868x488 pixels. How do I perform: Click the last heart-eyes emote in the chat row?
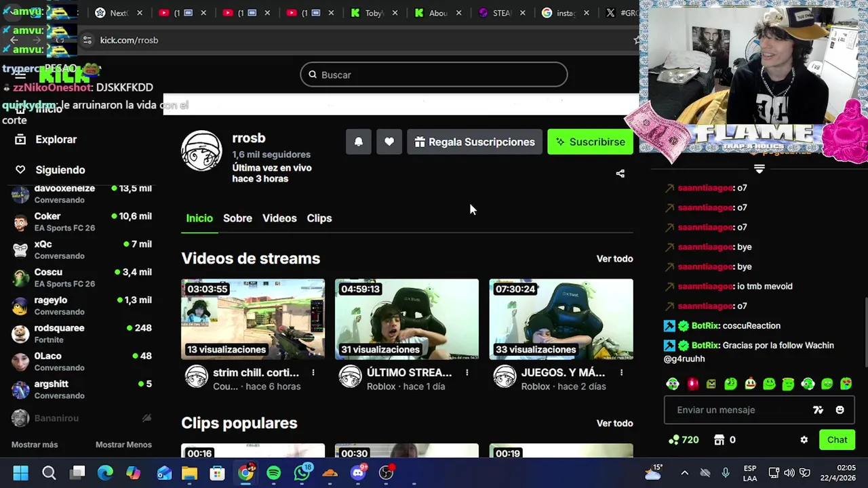pos(847,384)
